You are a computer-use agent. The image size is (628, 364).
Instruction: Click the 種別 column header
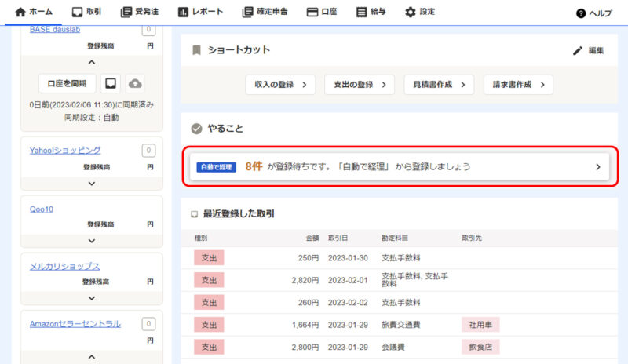pyautogui.click(x=201, y=238)
